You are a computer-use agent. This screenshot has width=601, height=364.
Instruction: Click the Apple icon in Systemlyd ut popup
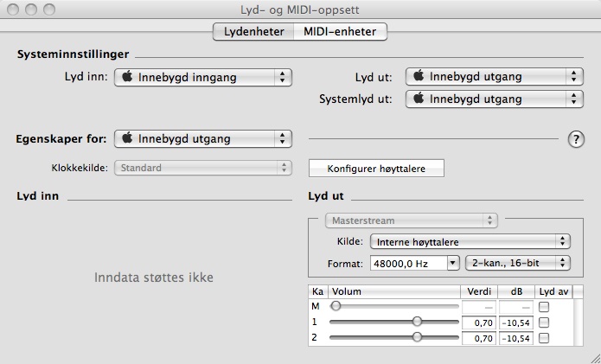418,99
